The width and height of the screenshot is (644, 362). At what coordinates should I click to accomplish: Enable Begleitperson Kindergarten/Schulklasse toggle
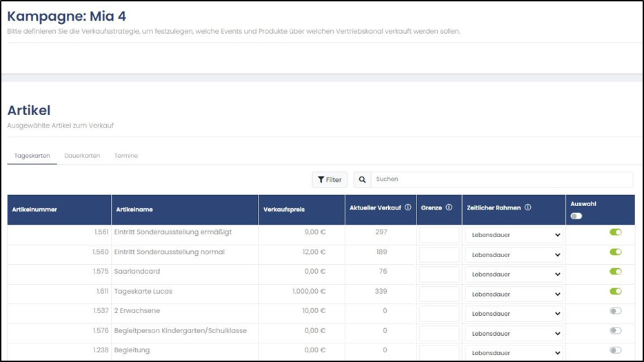[x=616, y=331]
